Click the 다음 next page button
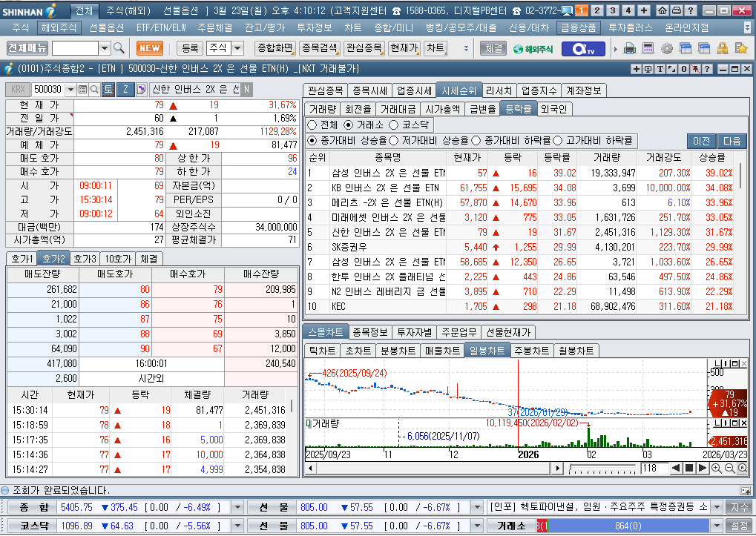 coord(732,141)
